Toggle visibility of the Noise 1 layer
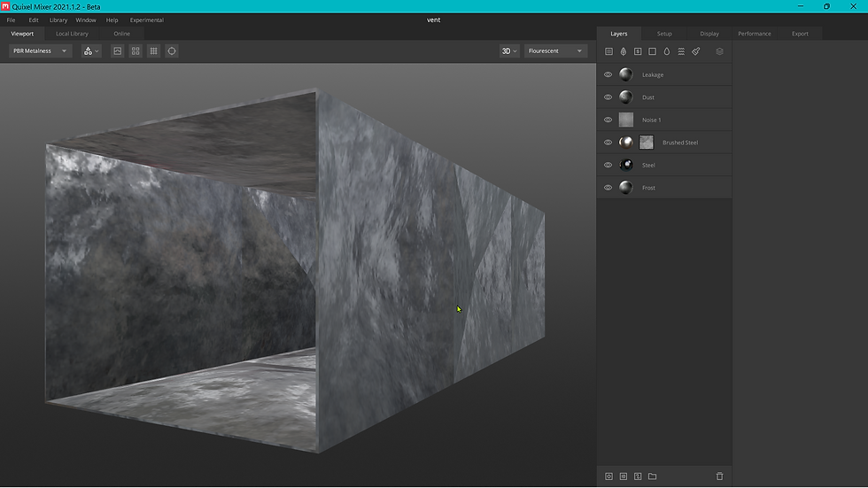 (608, 120)
